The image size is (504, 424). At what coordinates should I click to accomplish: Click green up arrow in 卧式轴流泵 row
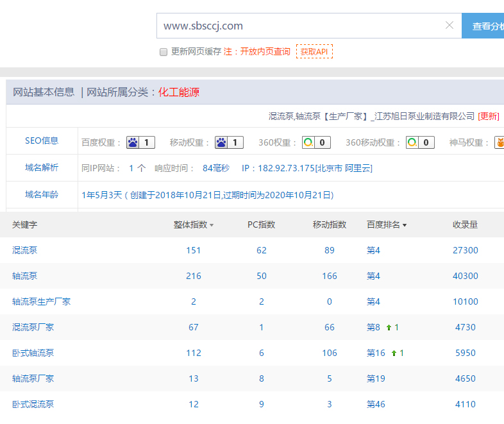pyautogui.click(x=394, y=353)
